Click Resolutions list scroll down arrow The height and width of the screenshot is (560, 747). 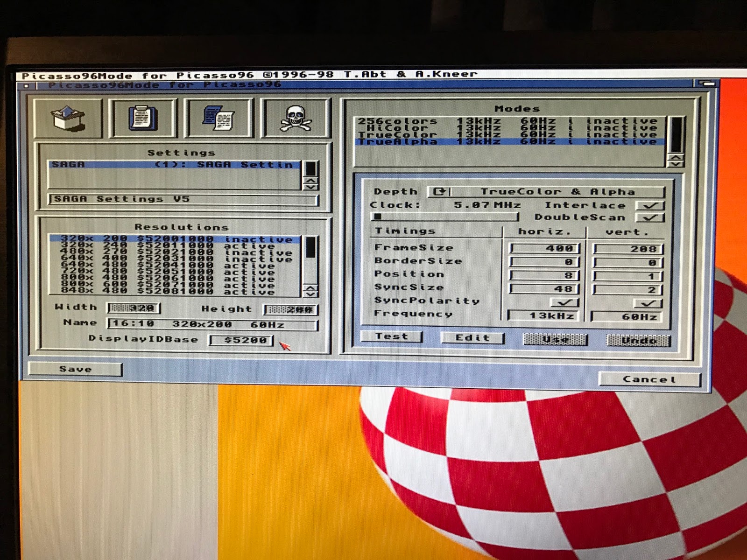coord(311,294)
